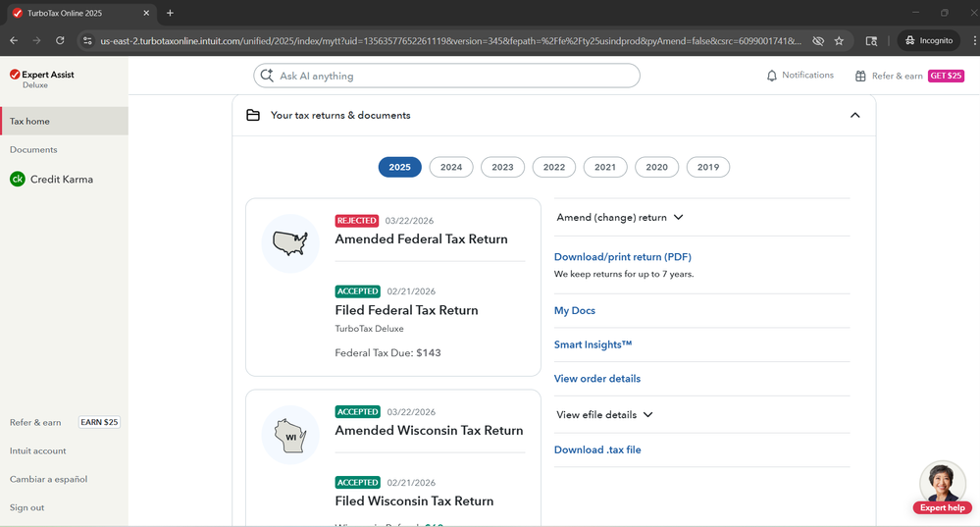Click Filed Federal Tax Return title
Viewport: 980px width, 527px height.
point(406,310)
